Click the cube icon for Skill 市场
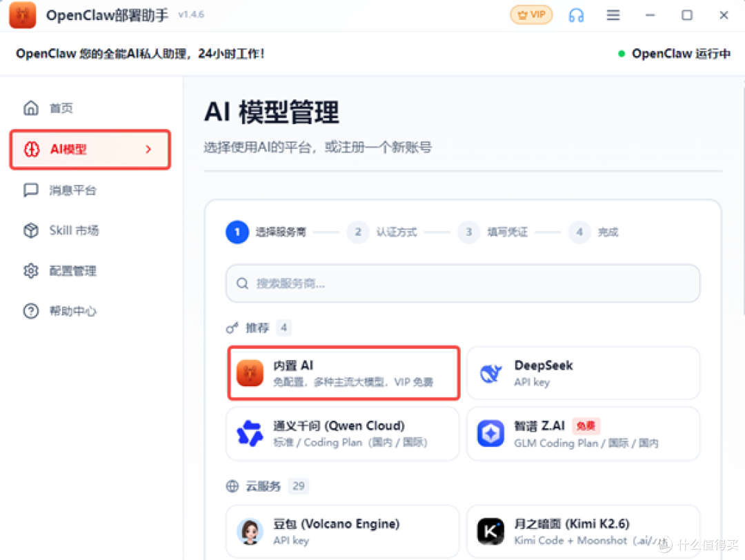Image resolution: width=745 pixels, height=560 pixels. point(31,230)
